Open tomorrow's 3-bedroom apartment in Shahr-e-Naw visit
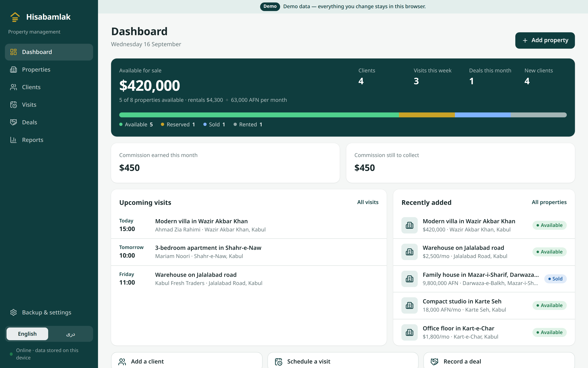Image resolution: width=588 pixels, height=368 pixels. pos(249,252)
